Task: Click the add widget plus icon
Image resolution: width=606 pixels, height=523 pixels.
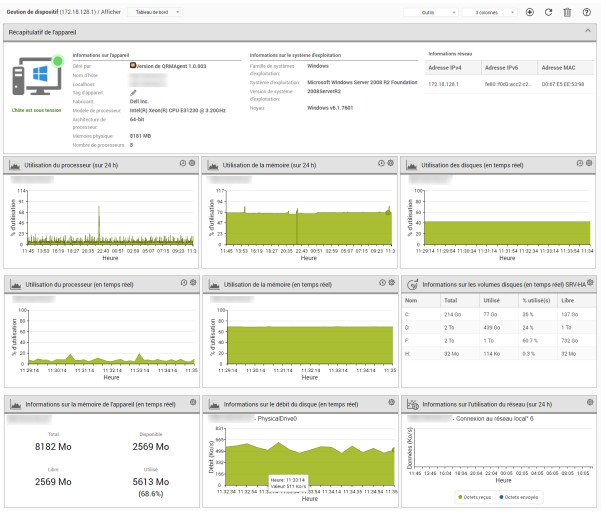Action: (x=529, y=12)
